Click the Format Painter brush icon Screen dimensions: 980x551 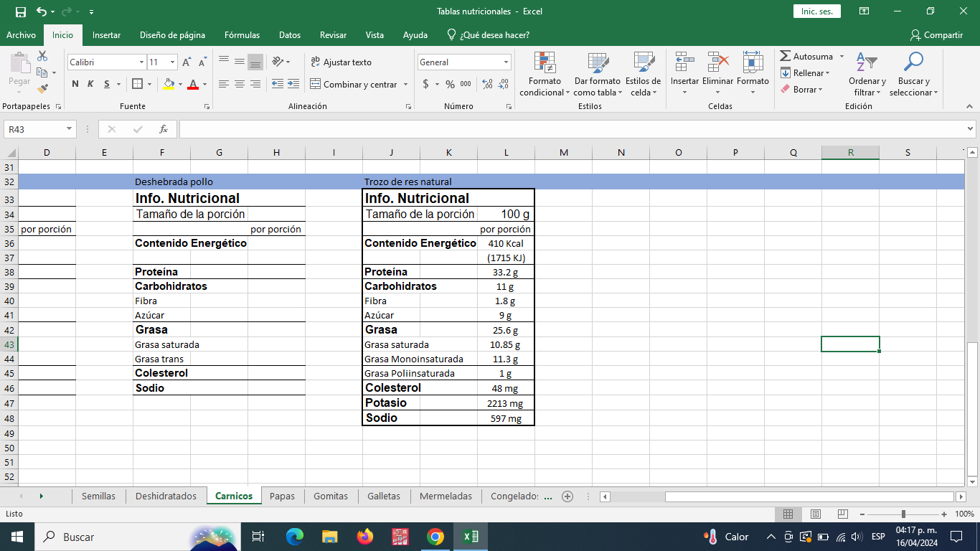pos(42,89)
